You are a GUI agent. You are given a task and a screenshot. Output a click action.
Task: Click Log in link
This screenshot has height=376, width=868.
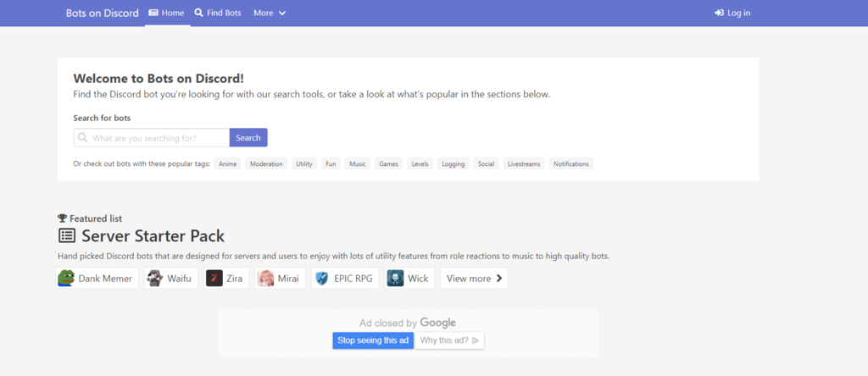tap(732, 13)
